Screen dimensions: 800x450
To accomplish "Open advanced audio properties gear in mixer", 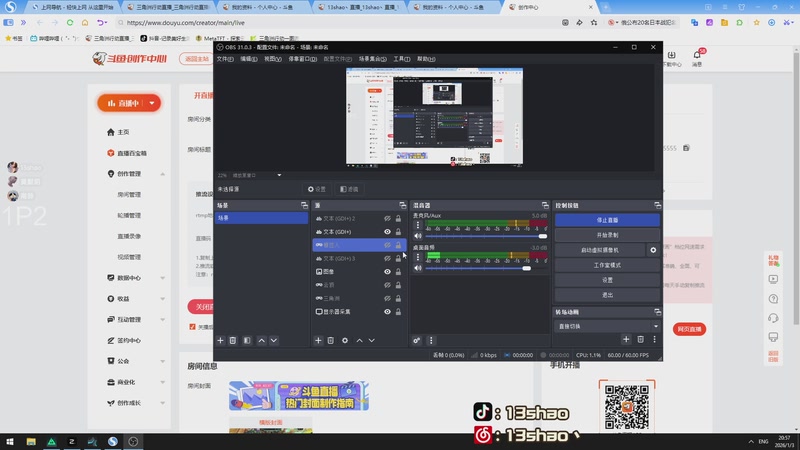I will click(417, 340).
